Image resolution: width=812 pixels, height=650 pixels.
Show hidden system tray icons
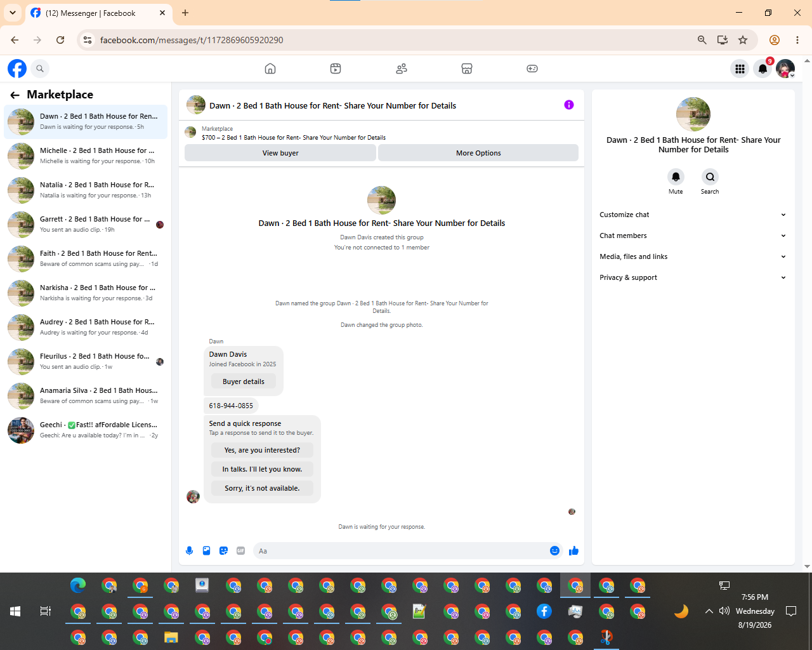pos(709,611)
